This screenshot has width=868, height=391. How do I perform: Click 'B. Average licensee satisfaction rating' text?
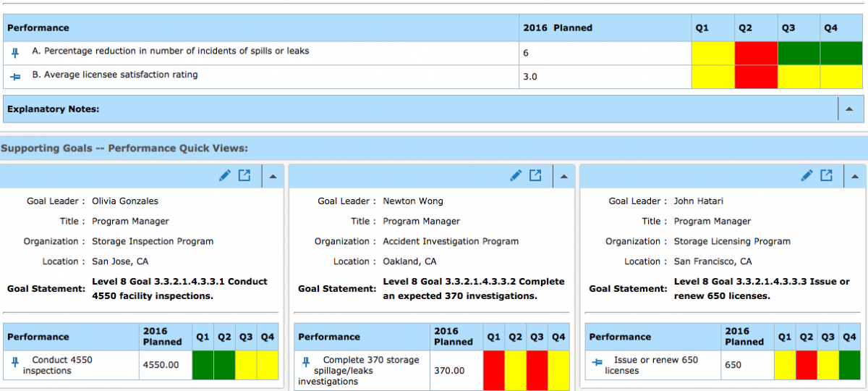[115, 75]
